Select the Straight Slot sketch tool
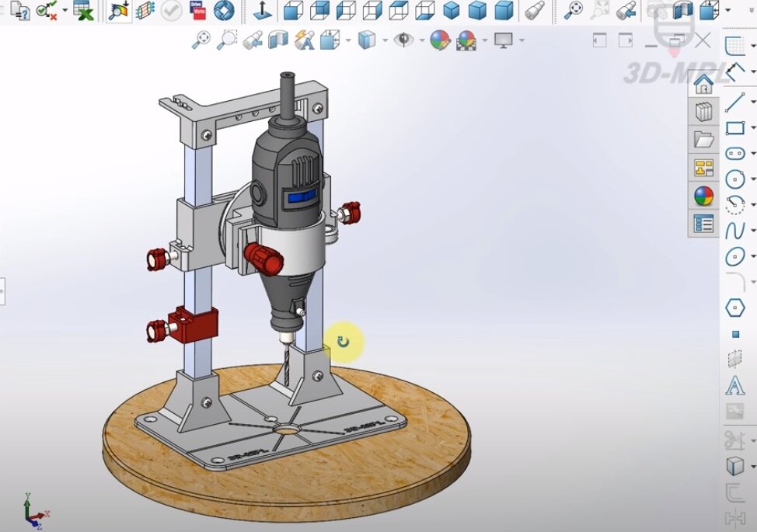The image size is (757, 532). point(735,153)
